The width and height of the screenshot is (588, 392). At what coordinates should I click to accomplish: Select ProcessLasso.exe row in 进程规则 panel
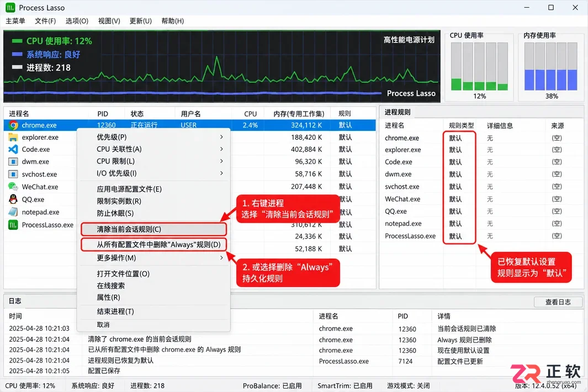pos(481,236)
